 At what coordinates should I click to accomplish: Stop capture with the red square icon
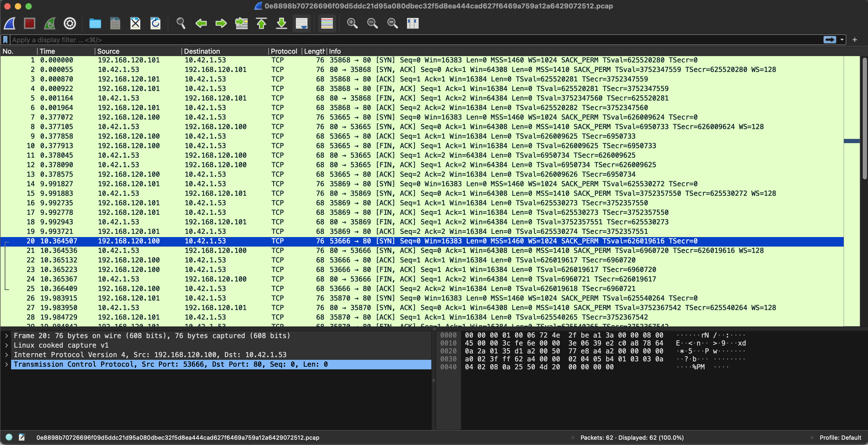[30, 23]
